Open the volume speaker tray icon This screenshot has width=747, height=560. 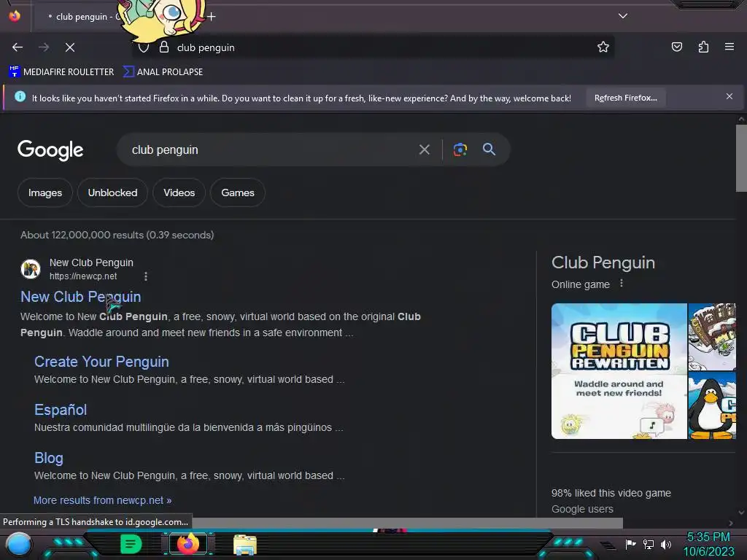coord(666,544)
